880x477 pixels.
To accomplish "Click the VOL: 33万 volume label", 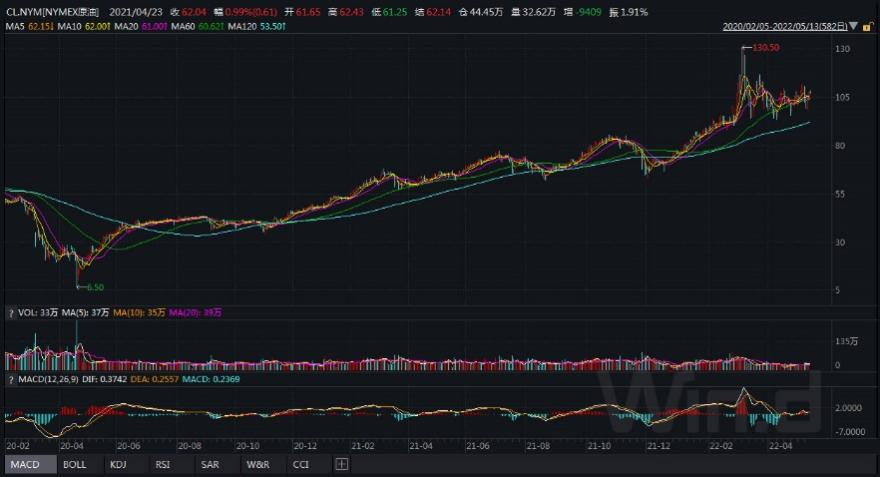I will pos(38,313).
